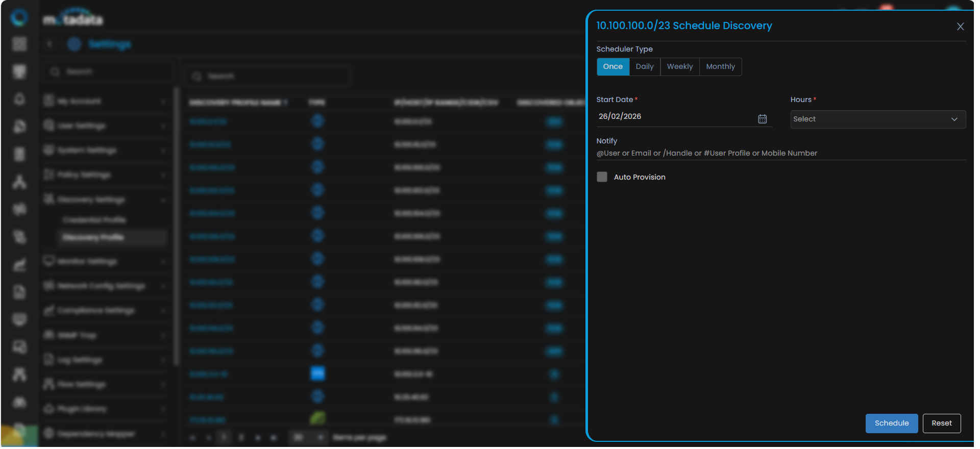Close the Schedule Discovery panel

tap(960, 27)
